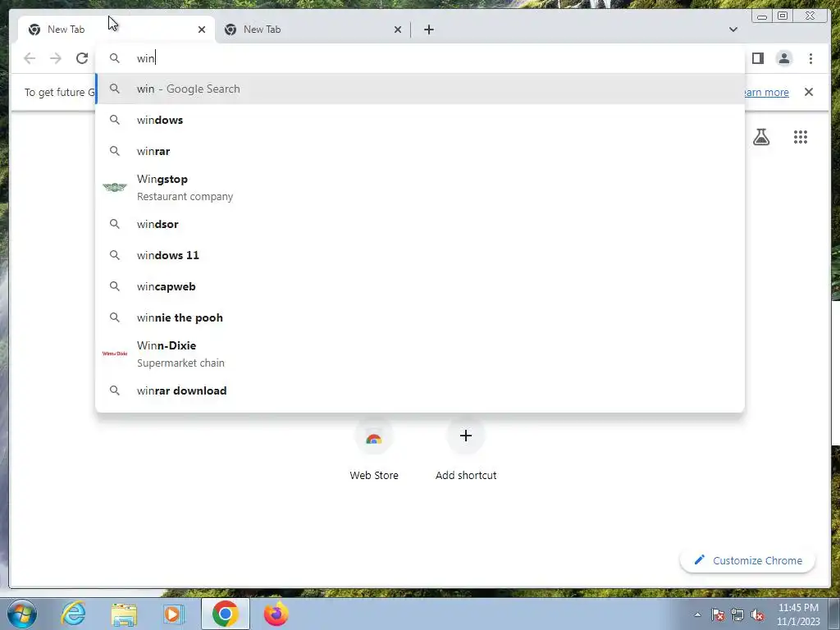The width and height of the screenshot is (840, 630).
Task: Open Customize Chrome
Action: click(748, 560)
